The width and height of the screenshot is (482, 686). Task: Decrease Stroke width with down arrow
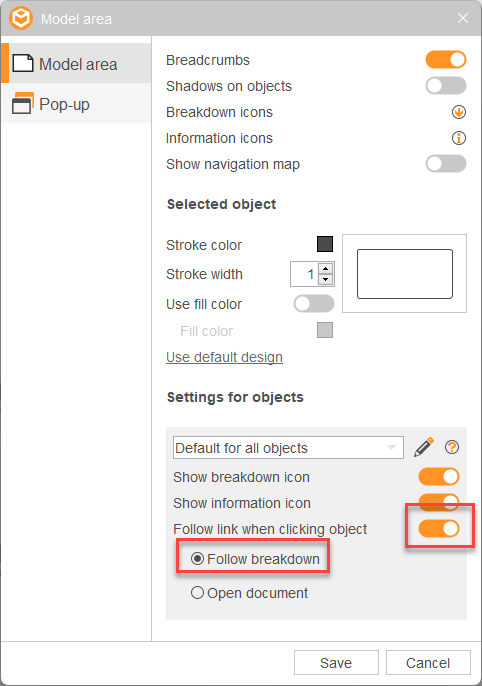click(325, 280)
